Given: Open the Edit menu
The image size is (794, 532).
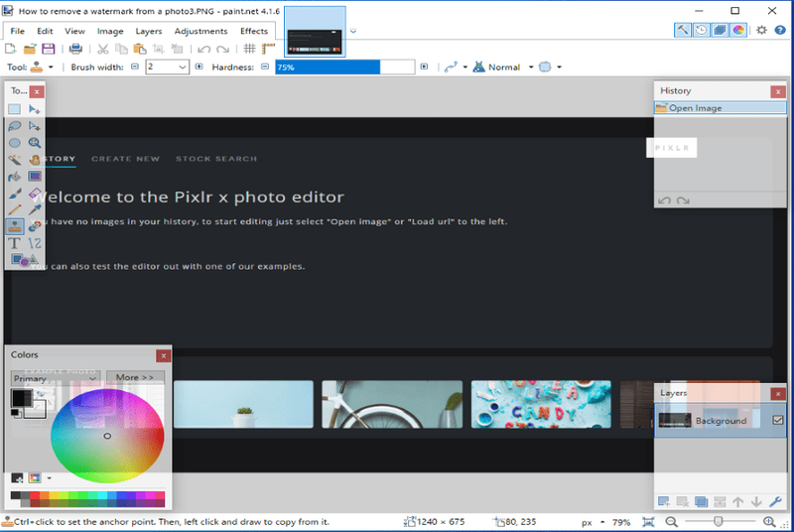Looking at the screenshot, I should pyautogui.click(x=45, y=31).
